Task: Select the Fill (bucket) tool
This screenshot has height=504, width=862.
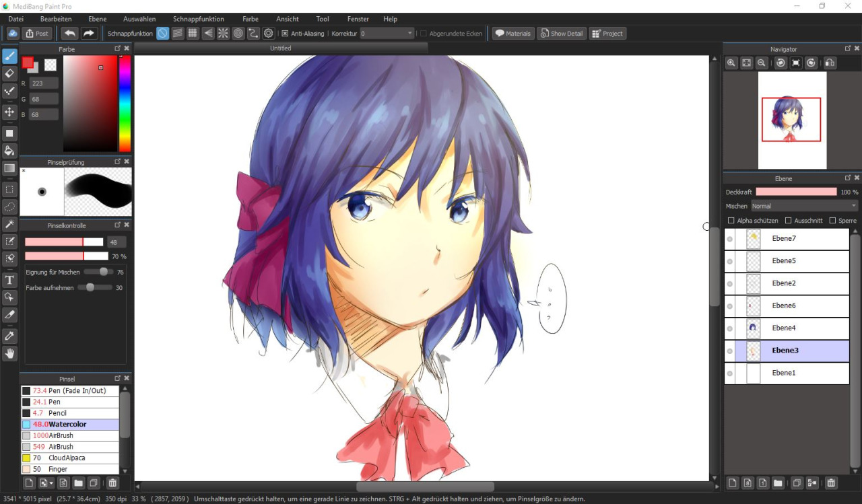Action: click(9, 151)
